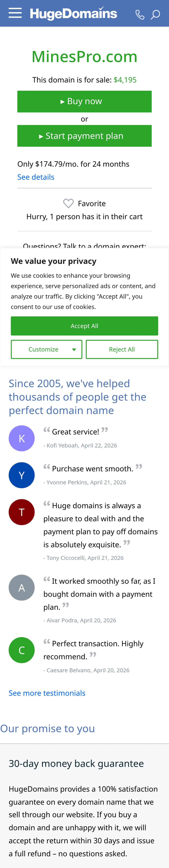169x868 pixels.
Task: Accept all cookies
Action: (x=84, y=325)
